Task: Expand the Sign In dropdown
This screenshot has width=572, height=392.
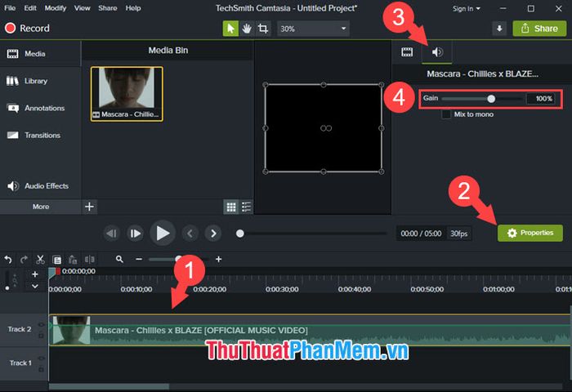Action: pos(467,8)
